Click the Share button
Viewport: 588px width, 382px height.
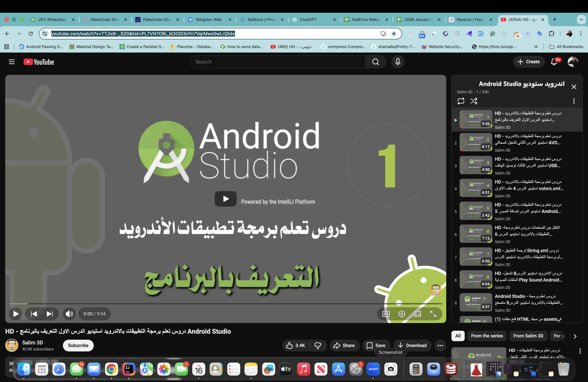point(344,345)
